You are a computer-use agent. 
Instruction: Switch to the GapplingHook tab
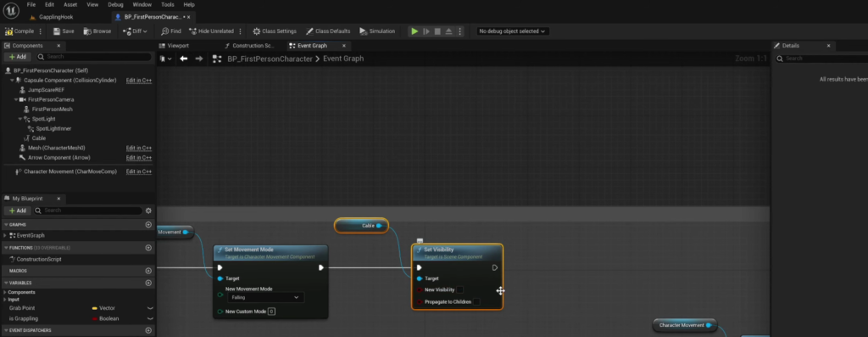(55, 17)
